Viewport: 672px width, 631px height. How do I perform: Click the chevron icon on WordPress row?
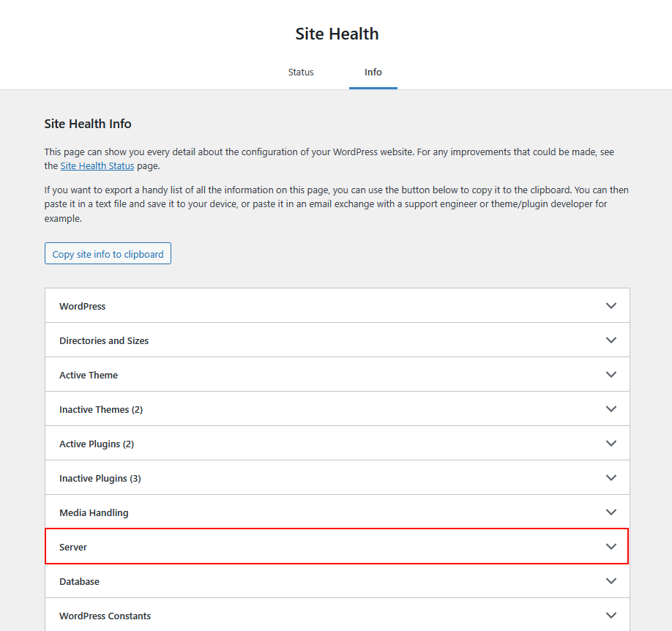click(x=611, y=306)
